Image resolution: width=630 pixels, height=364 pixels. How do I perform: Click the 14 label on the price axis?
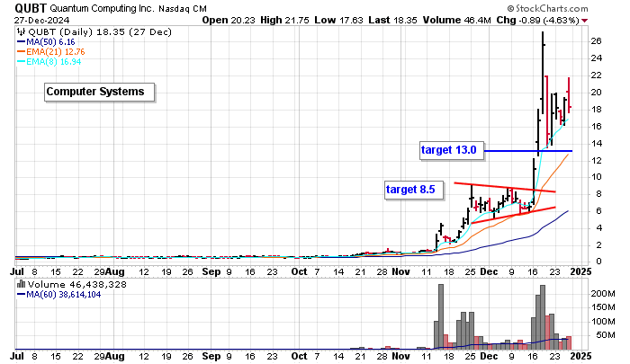[x=596, y=144]
